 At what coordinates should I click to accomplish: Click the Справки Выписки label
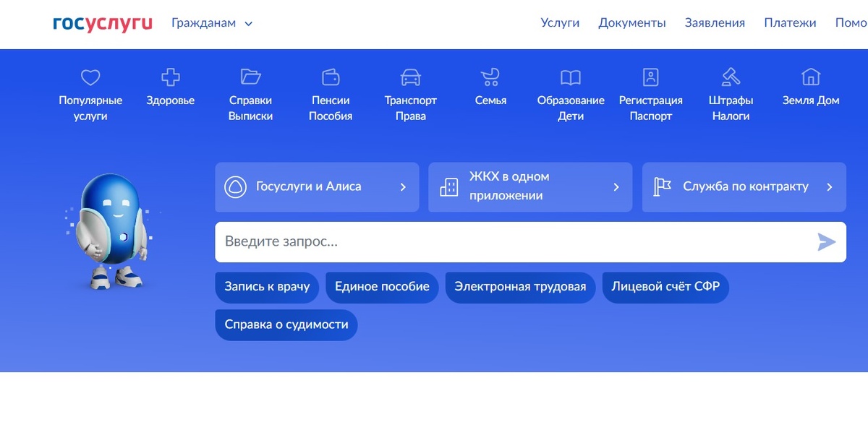[250, 108]
